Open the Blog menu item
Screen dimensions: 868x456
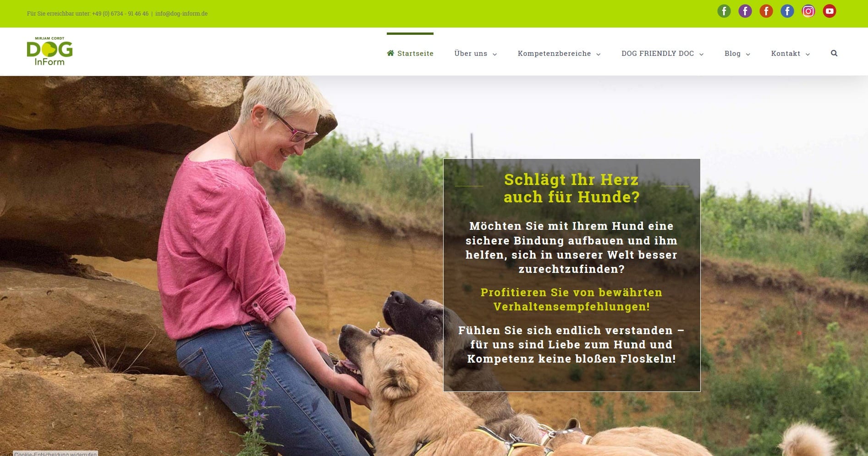(732, 53)
